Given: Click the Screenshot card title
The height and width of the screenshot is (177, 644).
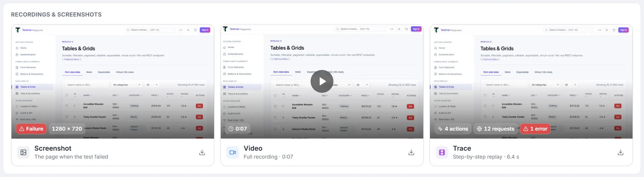Looking at the screenshot, I should click(53, 148).
